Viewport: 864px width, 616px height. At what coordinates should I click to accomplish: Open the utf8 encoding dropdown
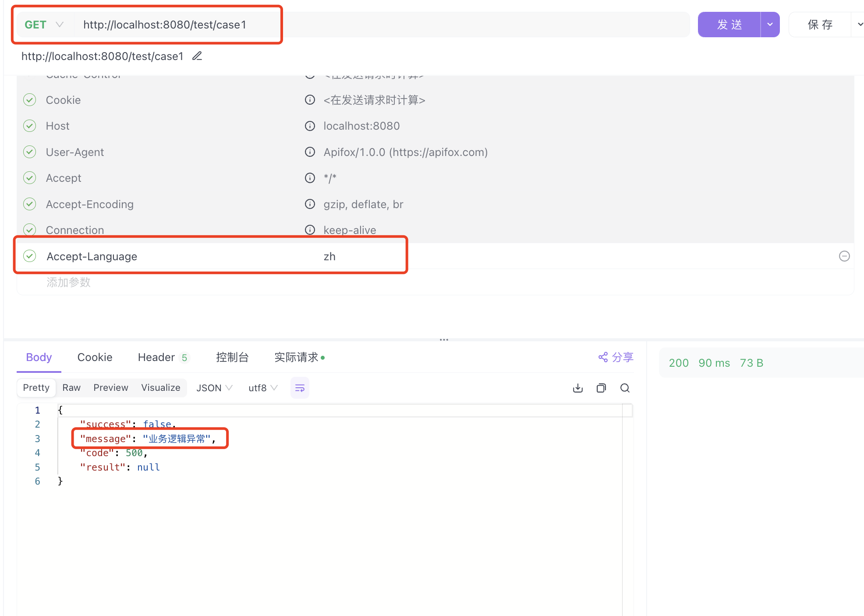262,387
